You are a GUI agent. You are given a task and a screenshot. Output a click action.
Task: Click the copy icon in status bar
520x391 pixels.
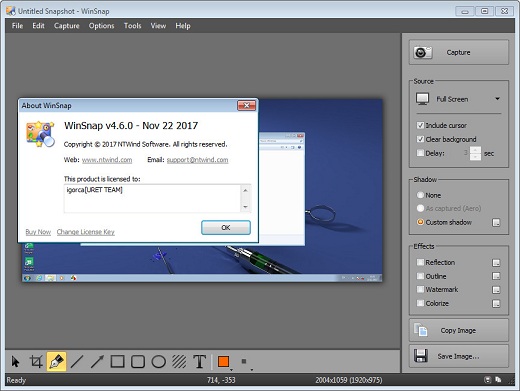(x=498, y=380)
